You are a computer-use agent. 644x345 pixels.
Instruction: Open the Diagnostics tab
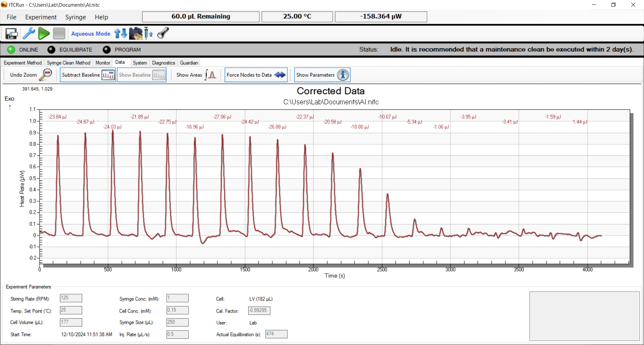[x=163, y=63]
